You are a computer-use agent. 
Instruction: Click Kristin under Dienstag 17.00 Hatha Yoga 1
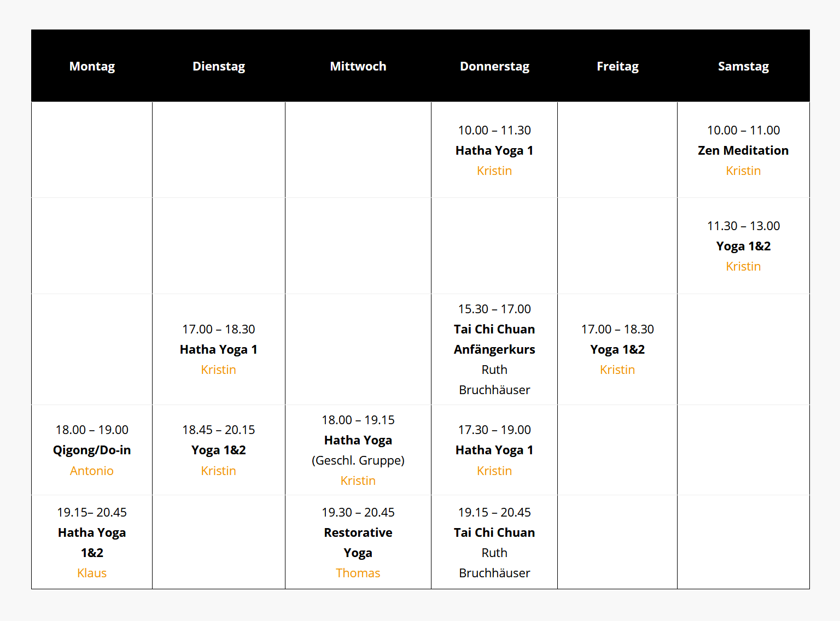coord(218,370)
